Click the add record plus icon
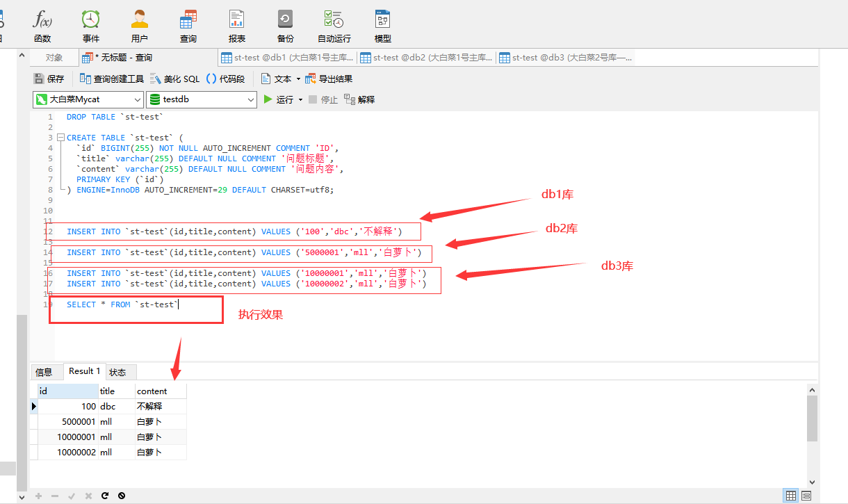Viewport: 848px width, 504px height. tap(39, 496)
